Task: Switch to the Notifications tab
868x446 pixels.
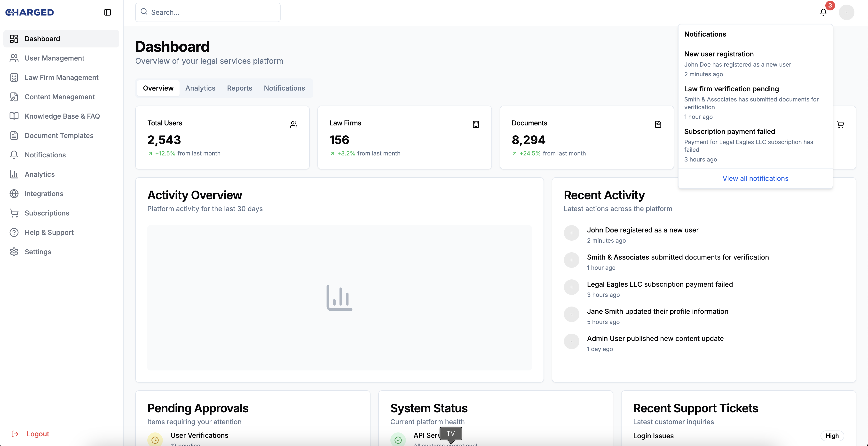Action: click(284, 88)
